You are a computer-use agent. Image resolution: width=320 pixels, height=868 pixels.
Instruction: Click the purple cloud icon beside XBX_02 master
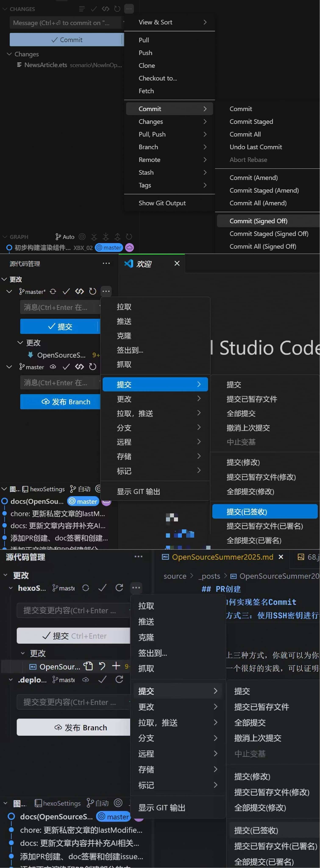click(x=129, y=248)
